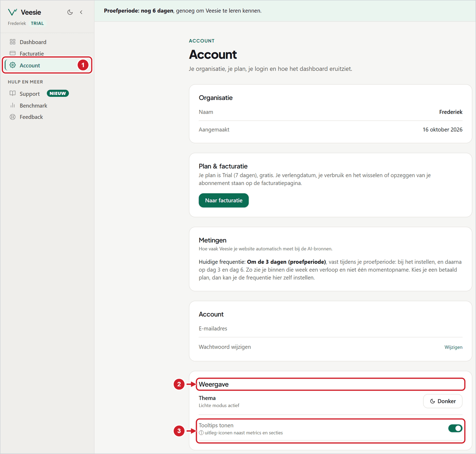The width and height of the screenshot is (476, 454).
Task: Click the Facturatie card icon
Action: pyautogui.click(x=13, y=53)
